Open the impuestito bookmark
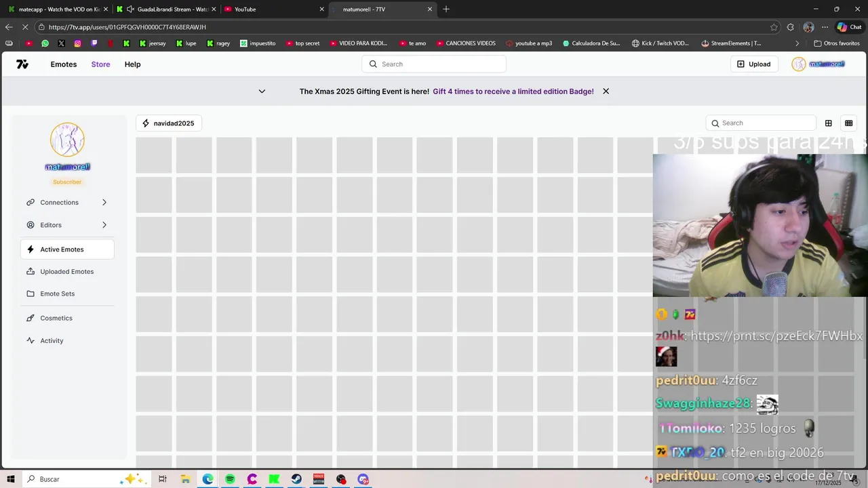Image resolution: width=868 pixels, height=488 pixels. (x=258, y=43)
